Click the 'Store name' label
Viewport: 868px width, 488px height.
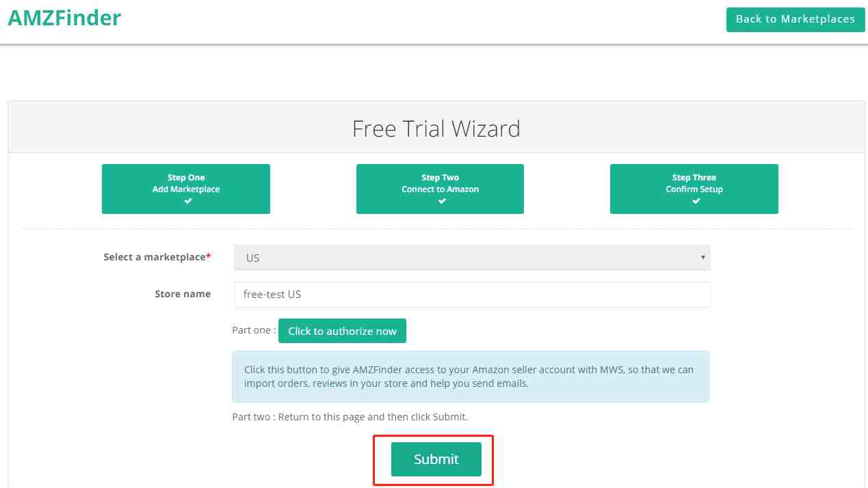click(x=183, y=294)
